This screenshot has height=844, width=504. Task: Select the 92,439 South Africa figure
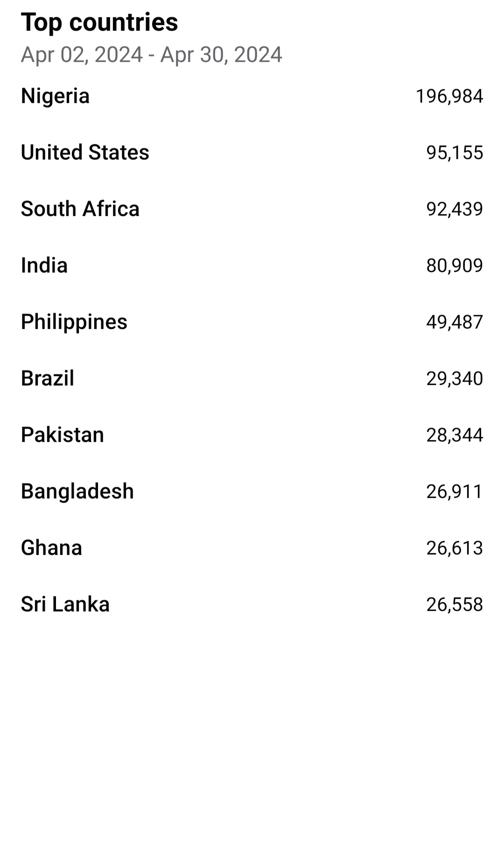(x=455, y=209)
